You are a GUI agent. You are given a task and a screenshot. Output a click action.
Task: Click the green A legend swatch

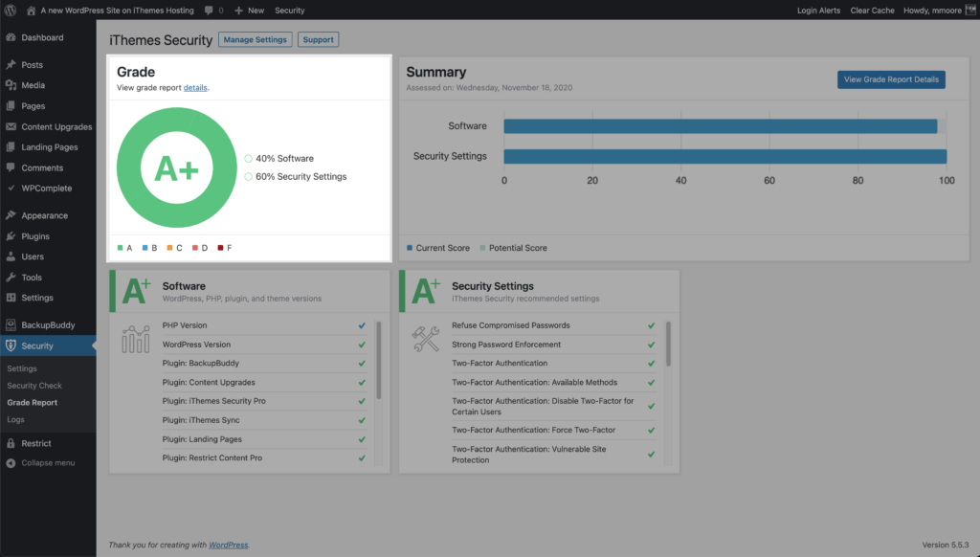pos(120,248)
